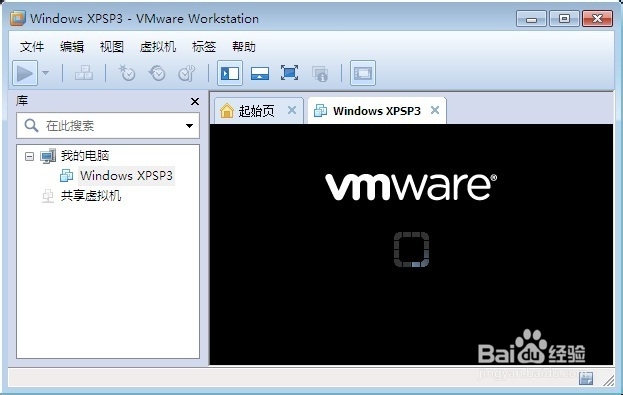Minimize the VMware Workstation window
Viewport: 623px width, 395px height.
click(x=532, y=19)
